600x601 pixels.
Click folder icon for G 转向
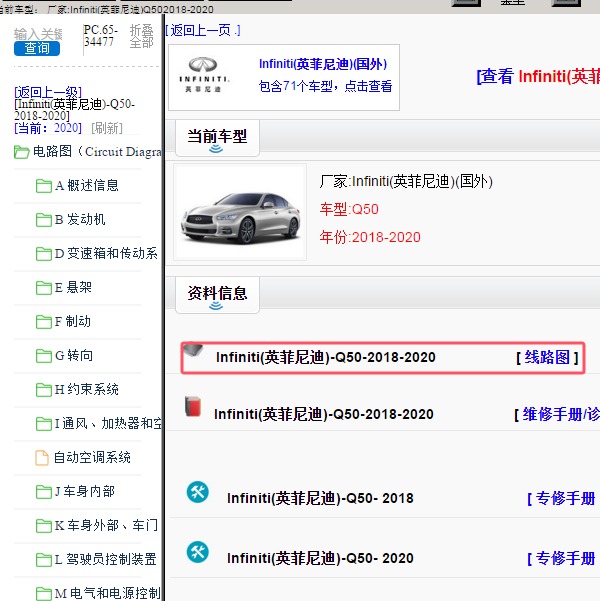point(44,356)
